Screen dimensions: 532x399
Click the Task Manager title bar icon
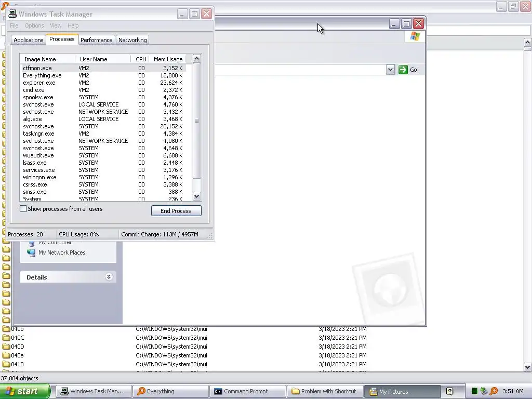pos(12,14)
